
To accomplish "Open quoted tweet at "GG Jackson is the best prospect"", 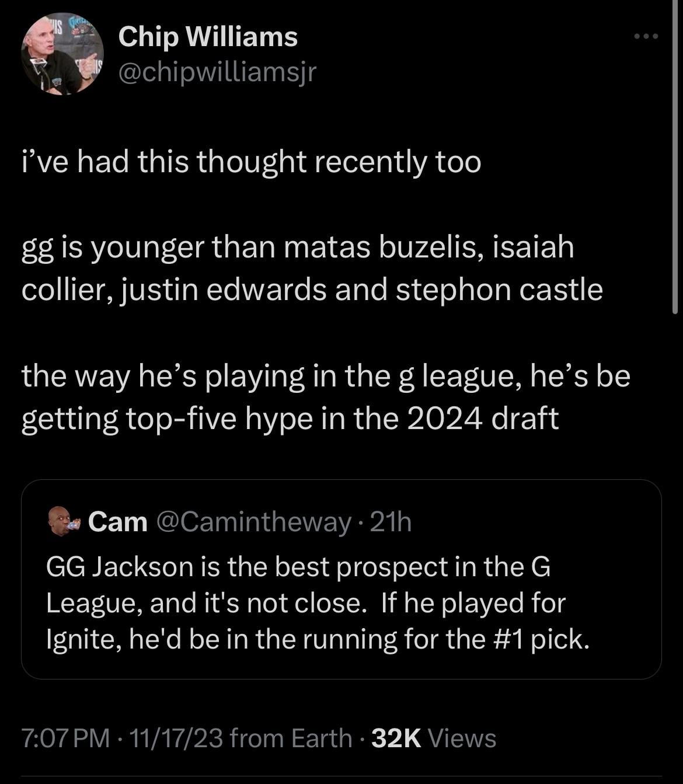I will 298,567.
